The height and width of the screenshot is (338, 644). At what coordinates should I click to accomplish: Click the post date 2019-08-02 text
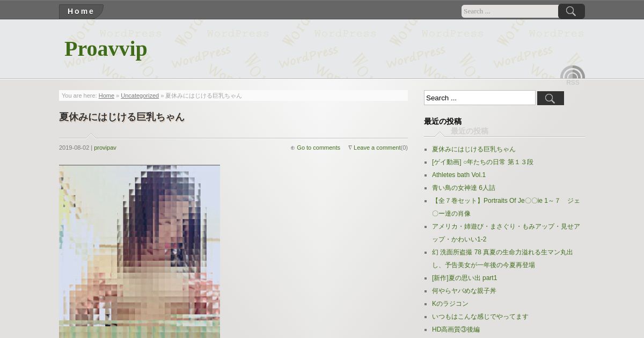pyautogui.click(x=74, y=148)
